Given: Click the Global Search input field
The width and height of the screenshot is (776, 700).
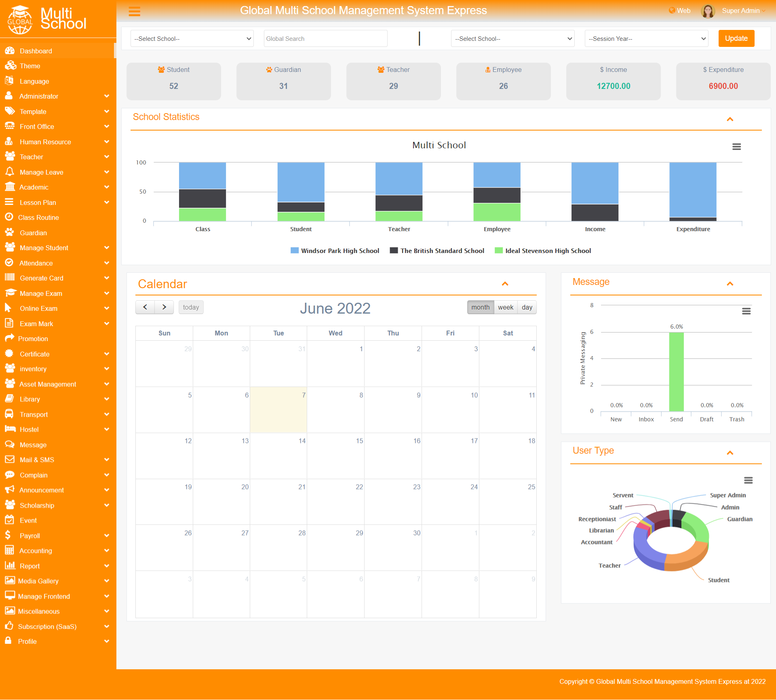Looking at the screenshot, I should pos(325,39).
